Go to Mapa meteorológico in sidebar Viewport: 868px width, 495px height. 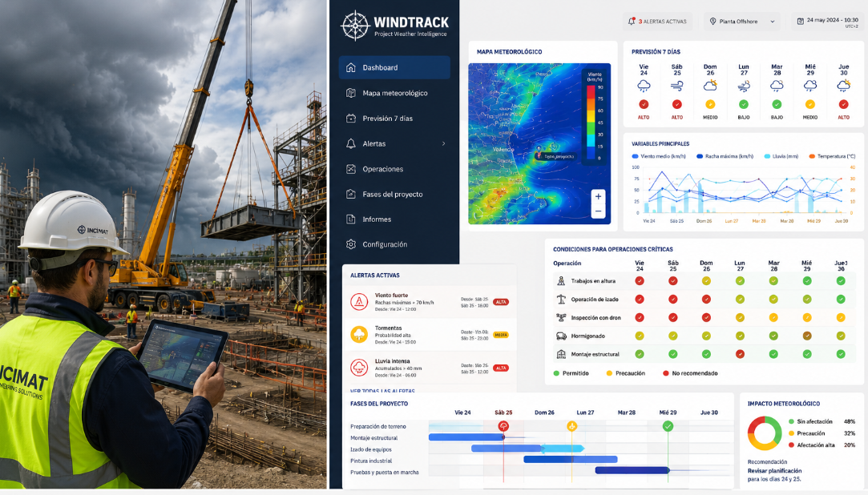[x=394, y=93]
